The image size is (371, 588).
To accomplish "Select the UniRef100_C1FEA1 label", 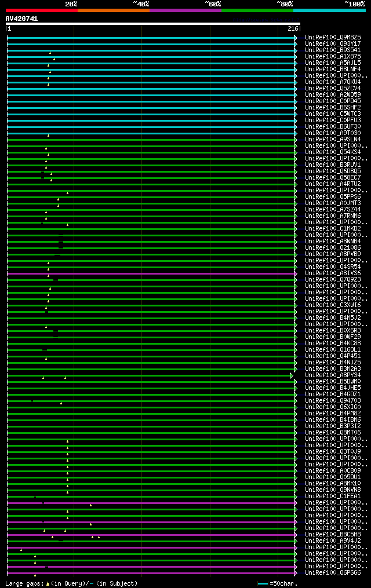I will point(333,496).
